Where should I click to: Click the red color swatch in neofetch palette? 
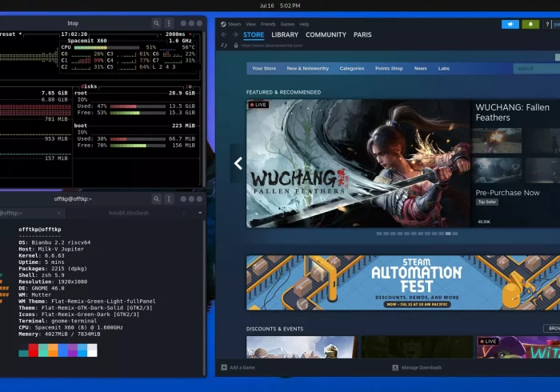(34, 350)
